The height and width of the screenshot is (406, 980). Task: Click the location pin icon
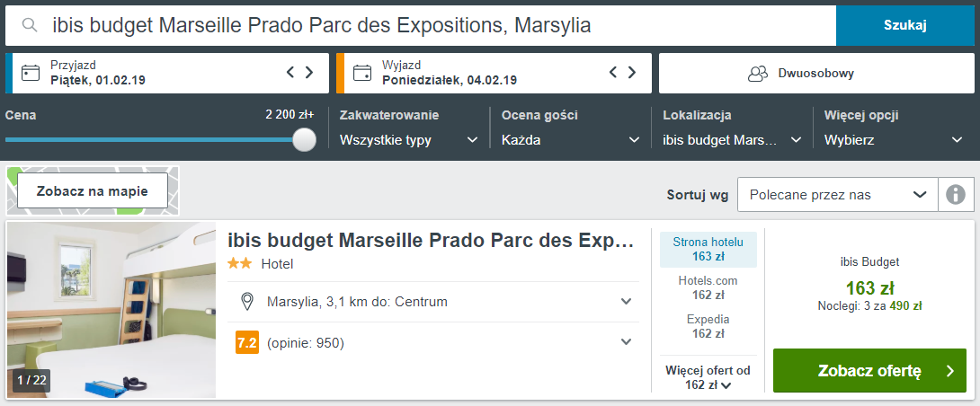point(247,302)
